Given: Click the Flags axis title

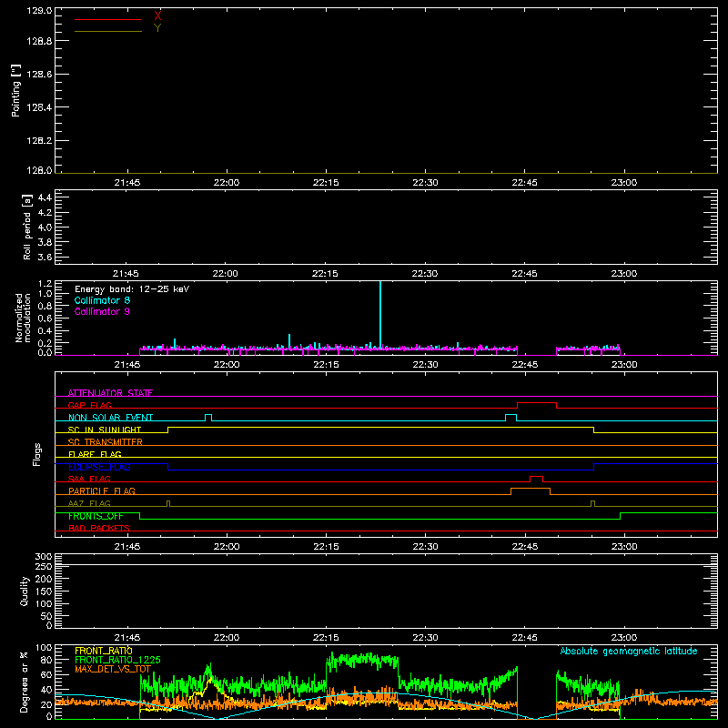Looking at the screenshot, I should 36,454.
